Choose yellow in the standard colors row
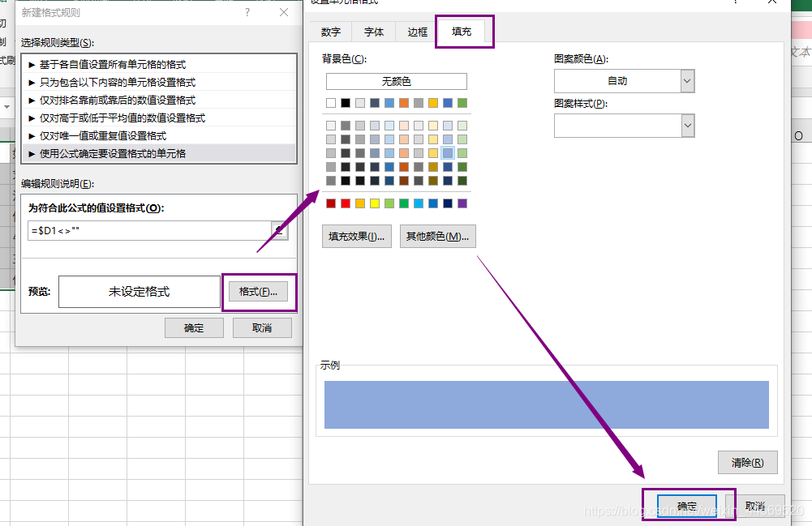 point(375,203)
